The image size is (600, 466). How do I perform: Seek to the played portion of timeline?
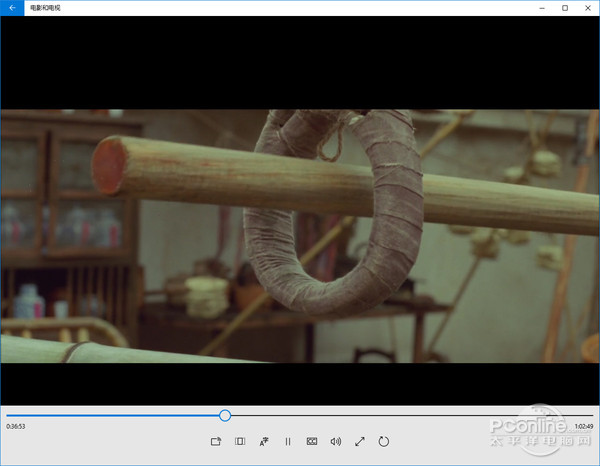tap(113, 415)
